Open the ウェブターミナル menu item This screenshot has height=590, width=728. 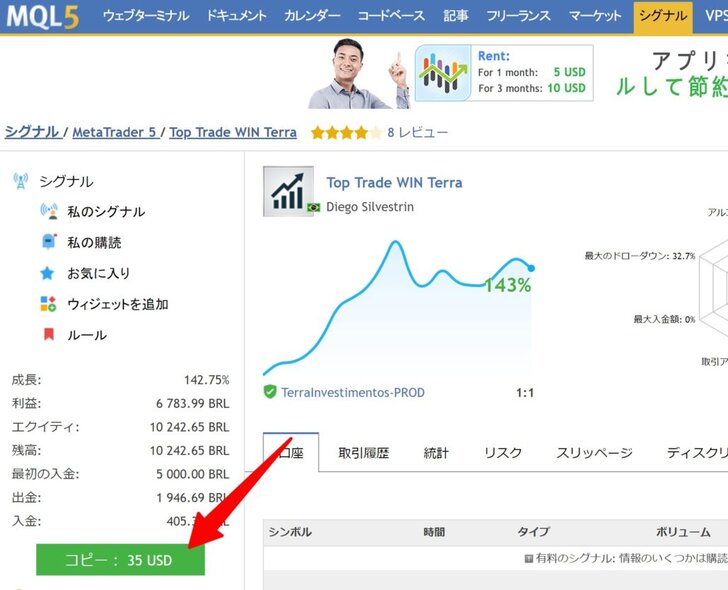[146, 16]
